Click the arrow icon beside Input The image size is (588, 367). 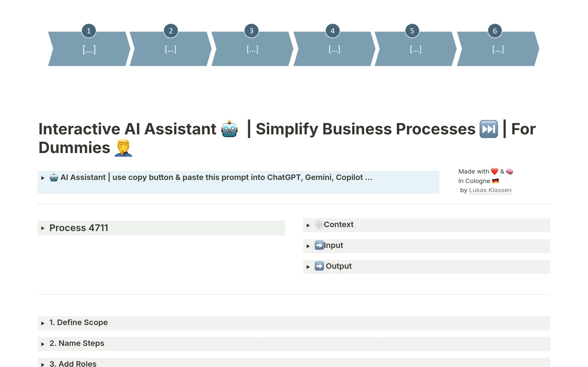[319, 245]
